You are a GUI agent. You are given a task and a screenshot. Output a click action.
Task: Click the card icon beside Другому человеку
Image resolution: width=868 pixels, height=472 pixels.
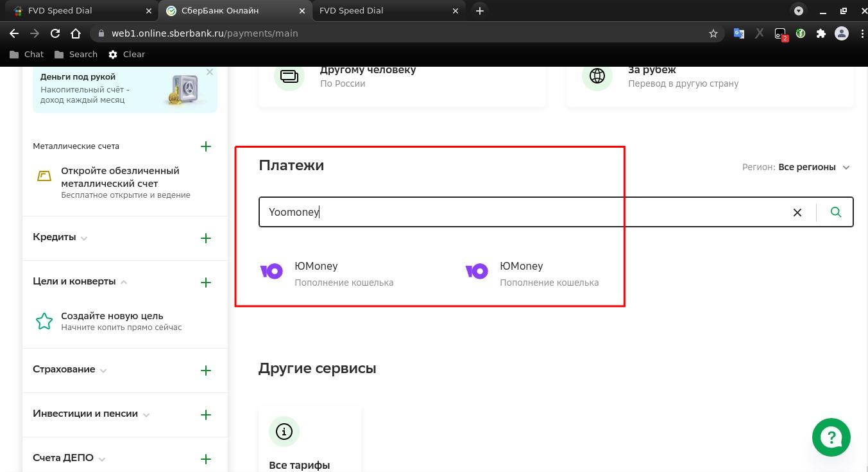(289, 76)
